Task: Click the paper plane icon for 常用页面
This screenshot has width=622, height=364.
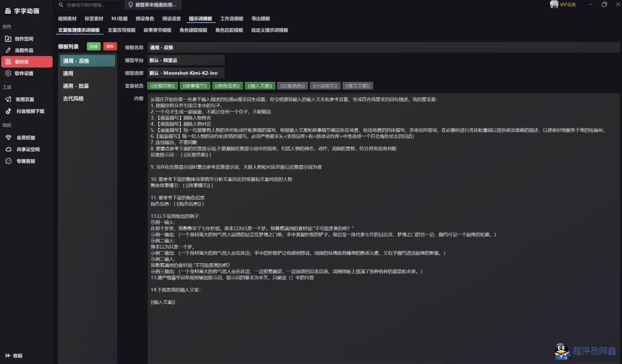Action: pyautogui.click(x=8, y=99)
